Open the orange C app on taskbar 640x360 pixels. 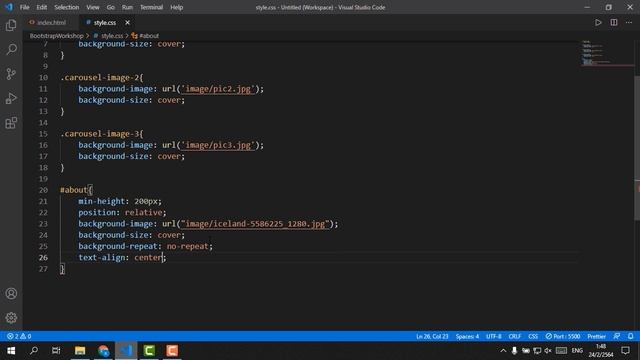tap(172, 351)
